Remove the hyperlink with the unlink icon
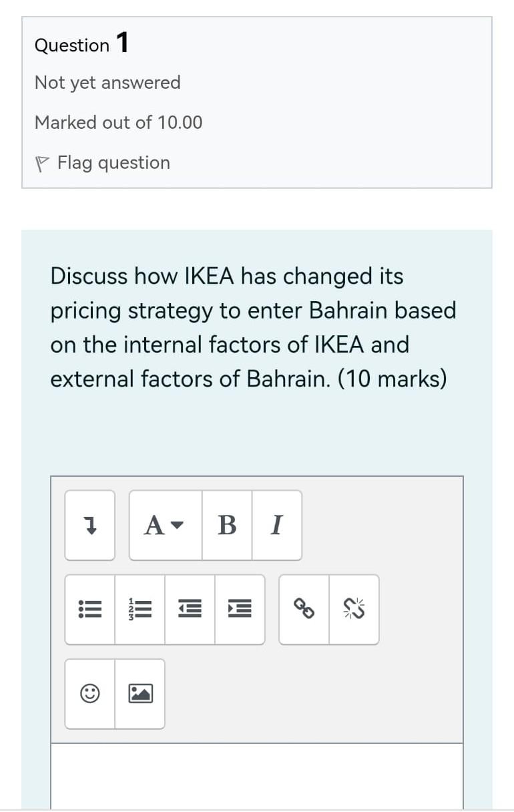 (x=354, y=609)
